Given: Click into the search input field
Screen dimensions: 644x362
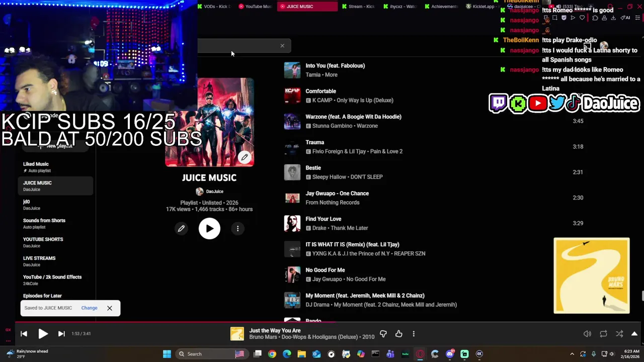Looking at the screenshot, I should 236,46.
